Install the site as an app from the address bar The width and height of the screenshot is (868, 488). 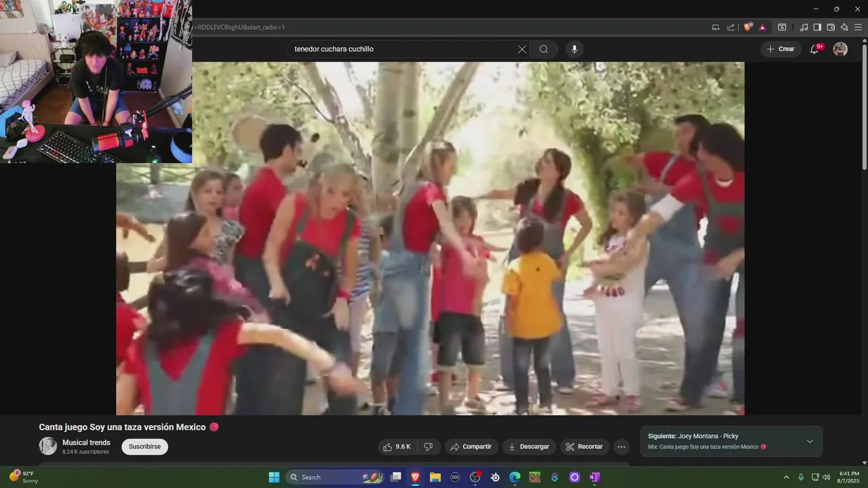(715, 27)
